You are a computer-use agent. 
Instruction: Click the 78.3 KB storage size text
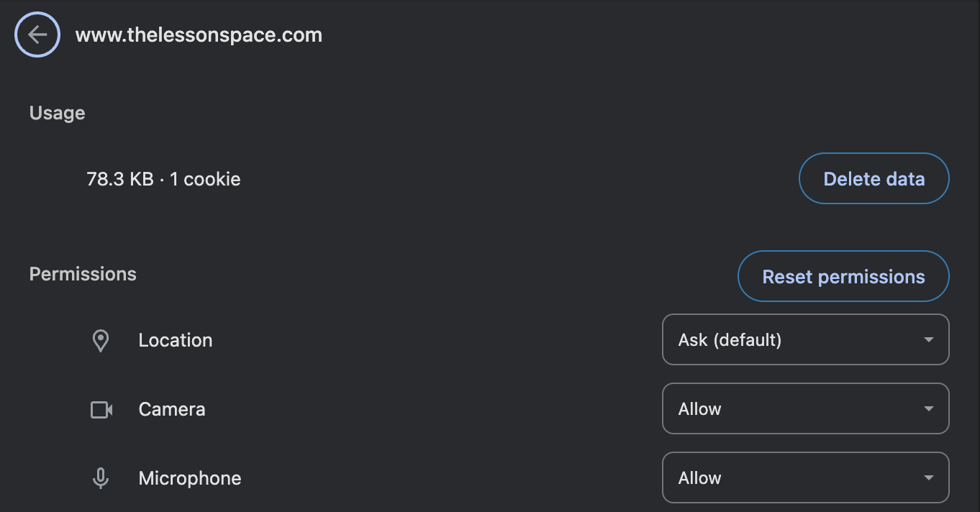pos(120,179)
